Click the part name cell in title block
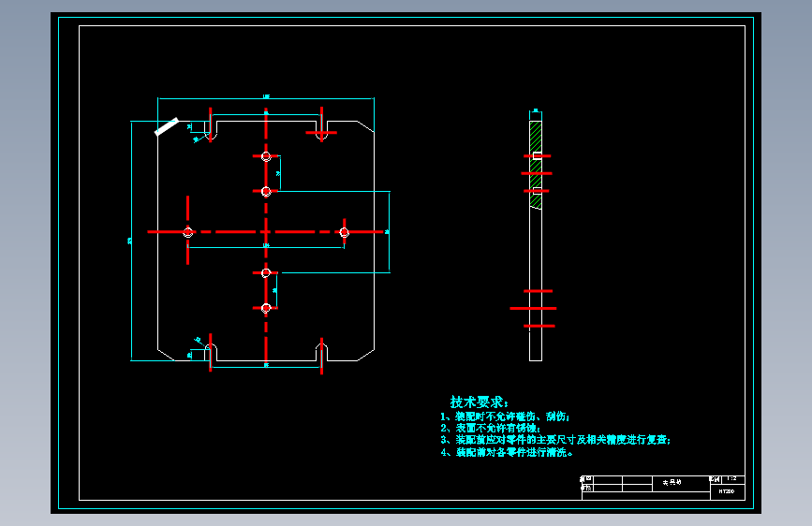812x526 pixels. (x=680, y=483)
